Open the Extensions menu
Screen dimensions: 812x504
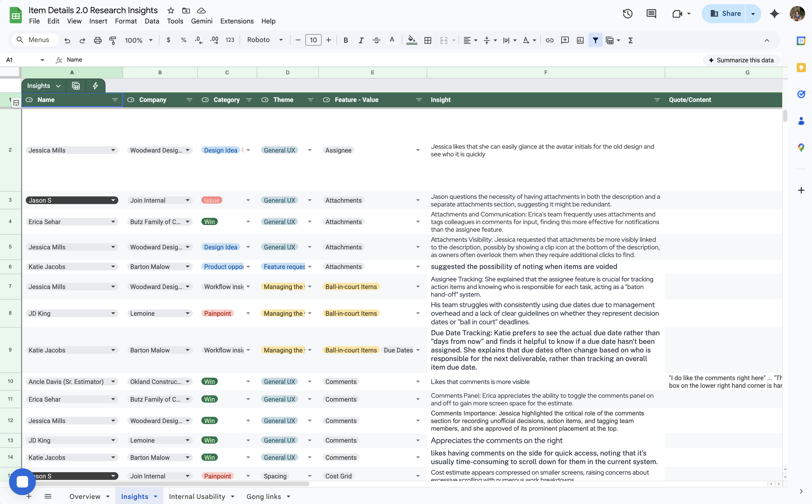pos(237,21)
